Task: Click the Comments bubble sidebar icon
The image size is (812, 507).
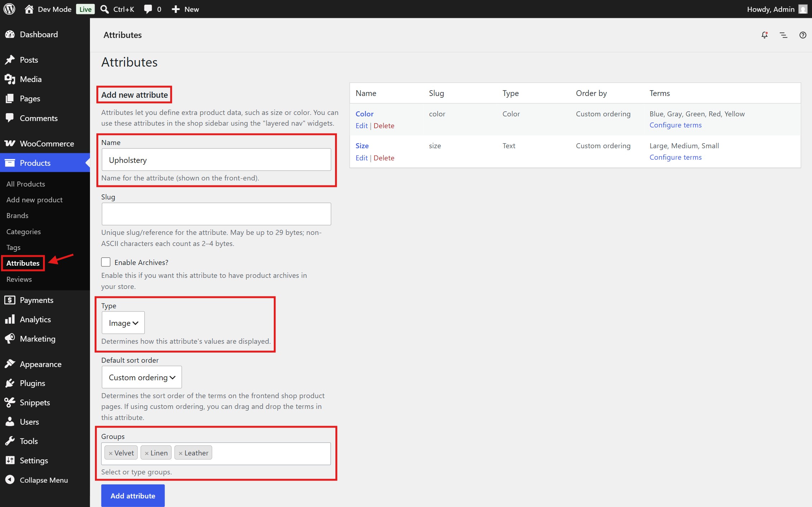Action: coord(10,118)
